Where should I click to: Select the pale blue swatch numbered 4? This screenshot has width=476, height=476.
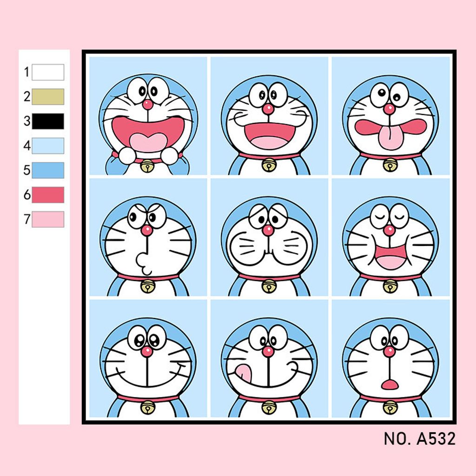pos(48,145)
